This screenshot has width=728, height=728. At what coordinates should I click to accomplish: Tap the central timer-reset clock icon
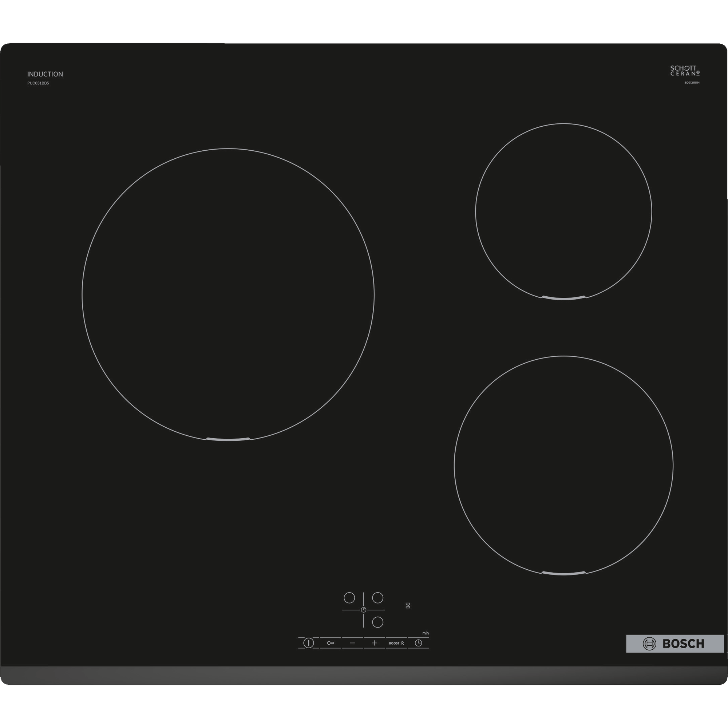tap(364, 610)
